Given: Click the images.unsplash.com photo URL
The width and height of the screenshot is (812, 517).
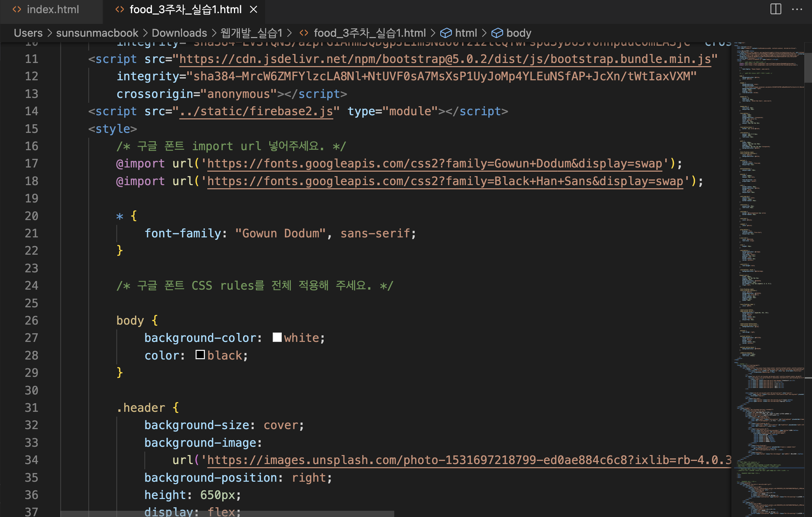Looking at the screenshot, I should point(469,460).
